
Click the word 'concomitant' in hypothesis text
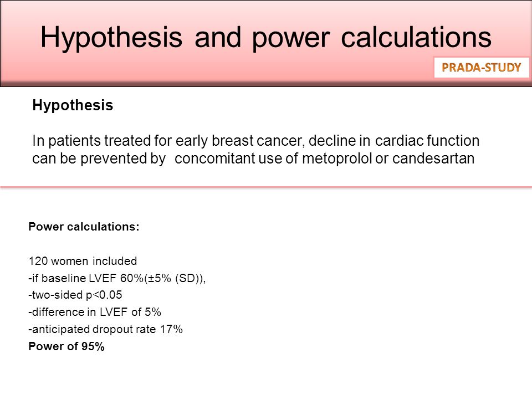(x=215, y=158)
